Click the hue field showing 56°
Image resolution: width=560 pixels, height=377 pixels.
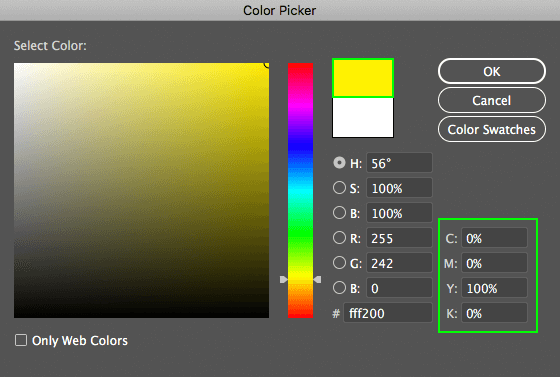pos(399,163)
